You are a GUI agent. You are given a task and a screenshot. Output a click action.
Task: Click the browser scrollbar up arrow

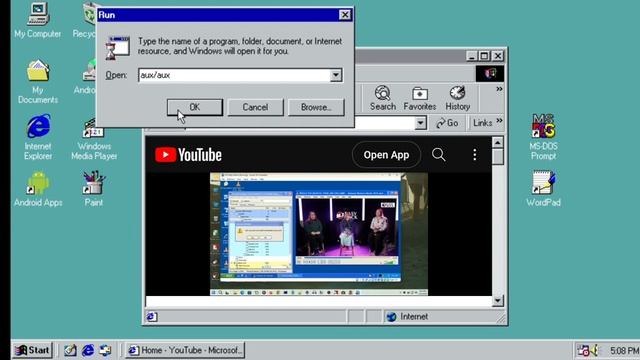[x=498, y=142]
